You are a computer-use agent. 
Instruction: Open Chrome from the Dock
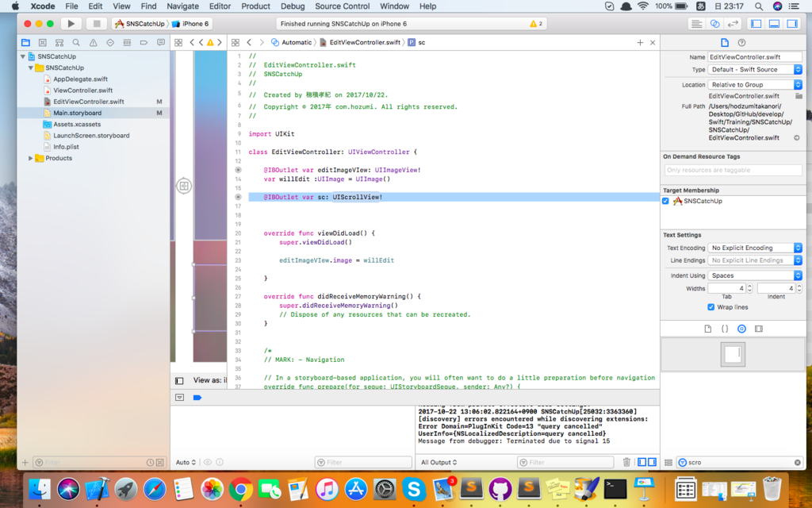click(241, 489)
